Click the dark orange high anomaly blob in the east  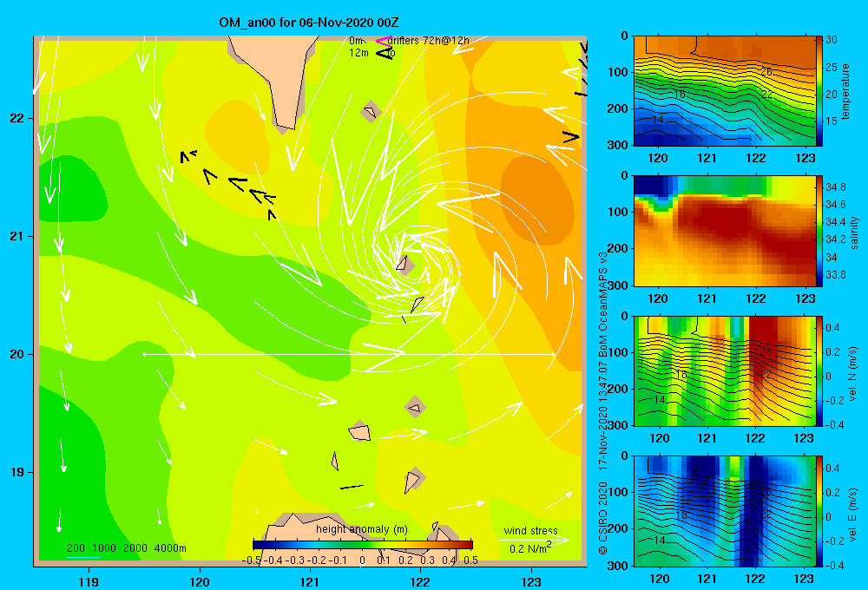537,203
